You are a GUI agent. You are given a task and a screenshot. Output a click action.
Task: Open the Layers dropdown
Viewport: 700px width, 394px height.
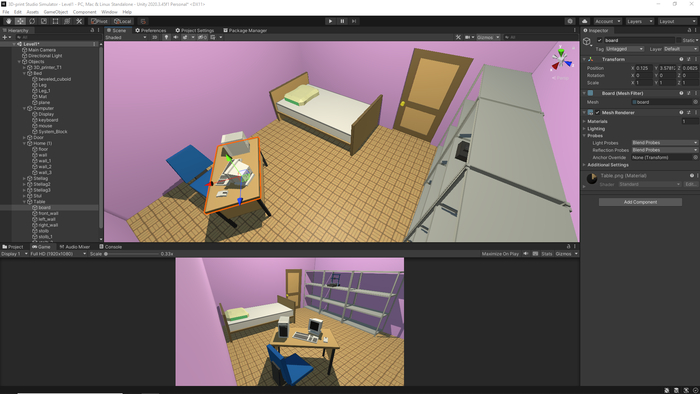click(639, 21)
